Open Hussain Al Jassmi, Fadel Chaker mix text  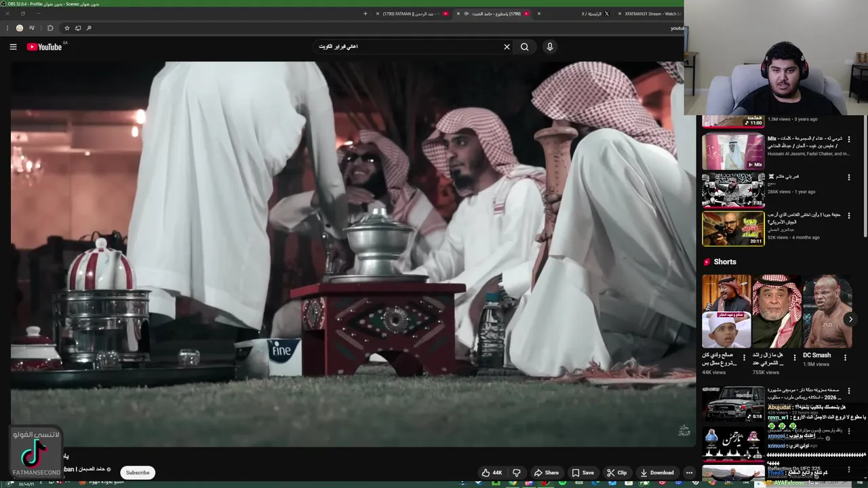point(808,154)
